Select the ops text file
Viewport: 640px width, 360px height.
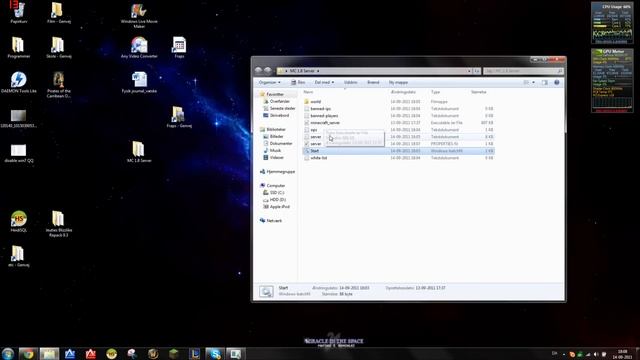pyautogui.click(x=398, y=130)
